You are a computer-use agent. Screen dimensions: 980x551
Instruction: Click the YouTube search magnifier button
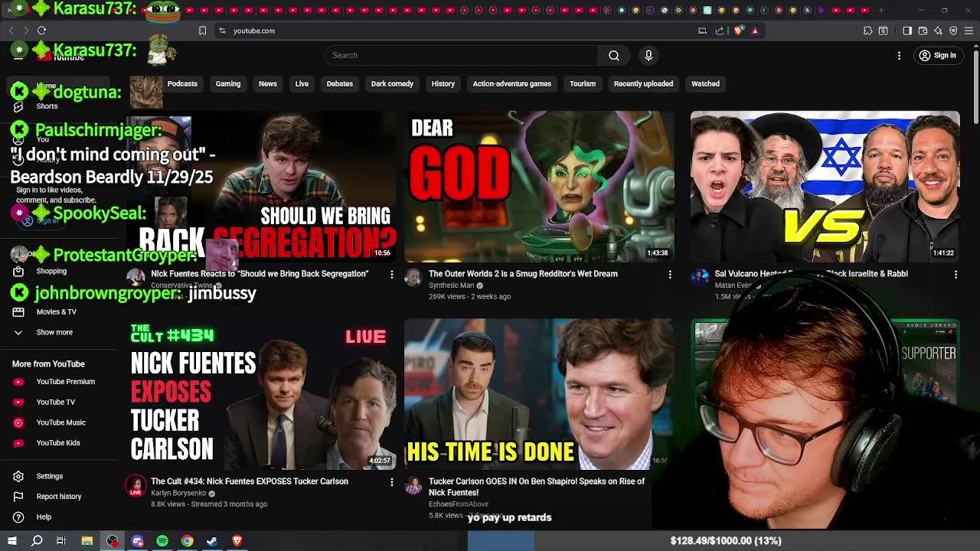point(614,55)
